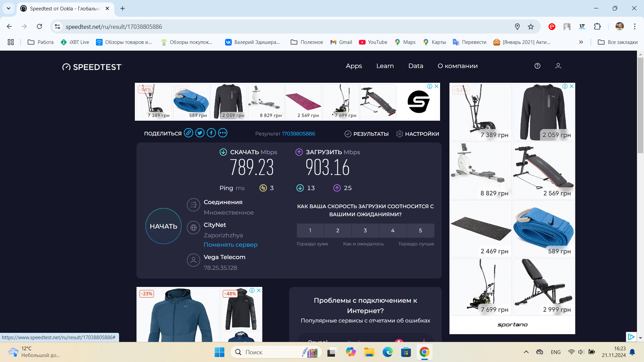Open the help question mark icon
The height and width of the screenshot is (362, 644).
click(537, 66)
